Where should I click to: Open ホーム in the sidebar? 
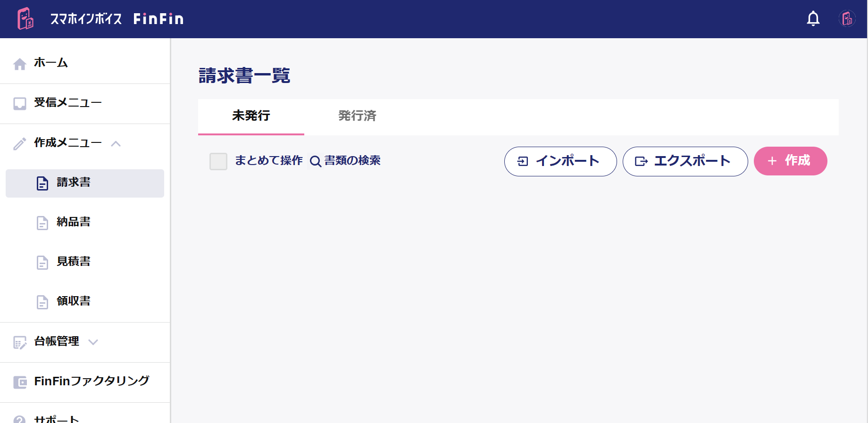tap(85, 63)
